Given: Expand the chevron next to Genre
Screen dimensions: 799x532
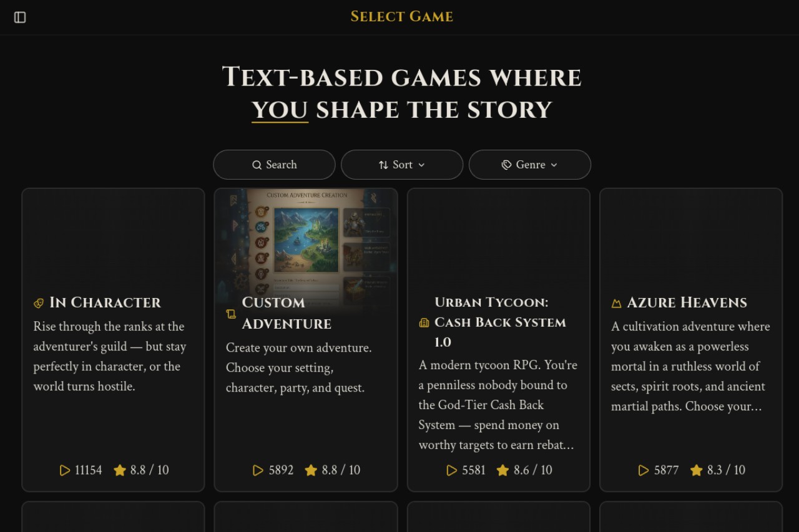Looking at the screenshot, I should [x=554, y=165].
